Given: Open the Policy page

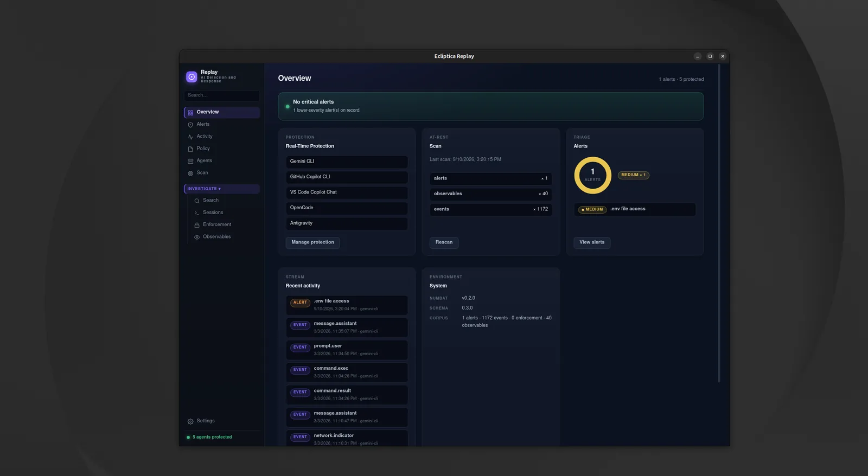Looking at the screenshot, I should click(221, 149).
